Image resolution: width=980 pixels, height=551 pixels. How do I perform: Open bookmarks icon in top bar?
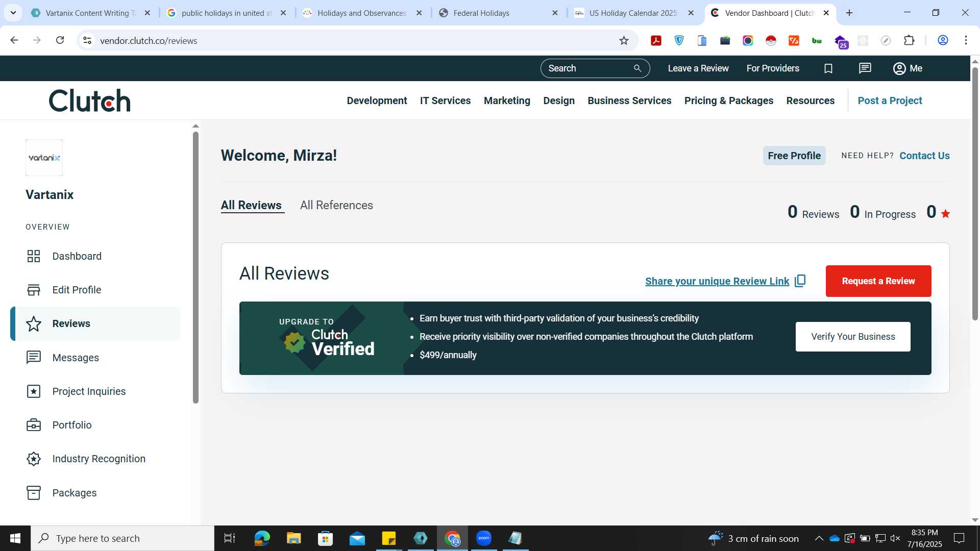pos(828,68)
